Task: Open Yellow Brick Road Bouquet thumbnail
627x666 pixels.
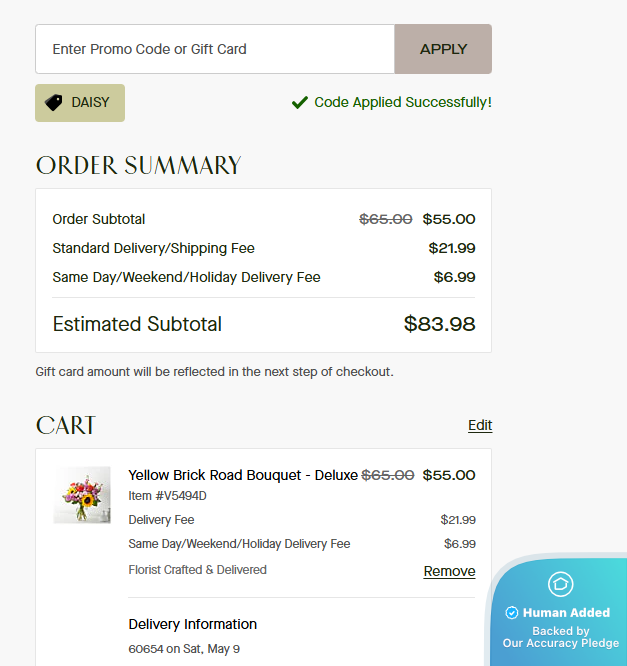Action: (82, 495)
